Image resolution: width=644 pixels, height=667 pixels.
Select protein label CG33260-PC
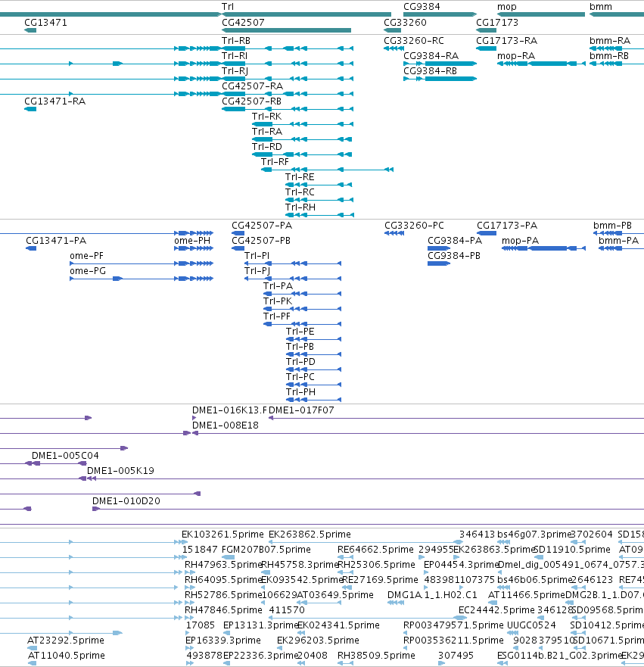(415, 226)
